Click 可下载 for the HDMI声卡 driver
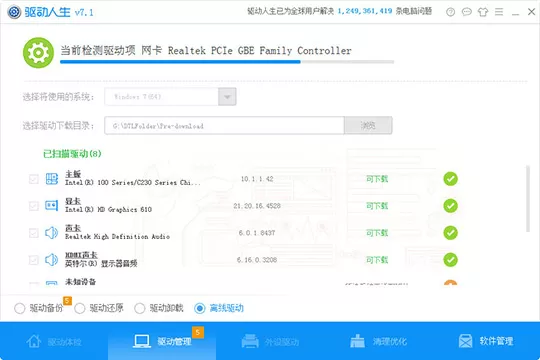540x360 pixels. (377, 260)
